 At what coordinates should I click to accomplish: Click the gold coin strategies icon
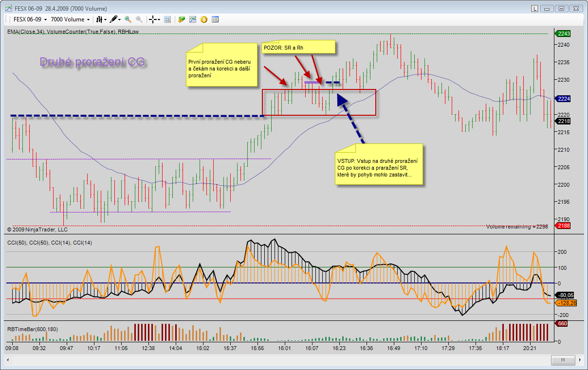point(204,19)
